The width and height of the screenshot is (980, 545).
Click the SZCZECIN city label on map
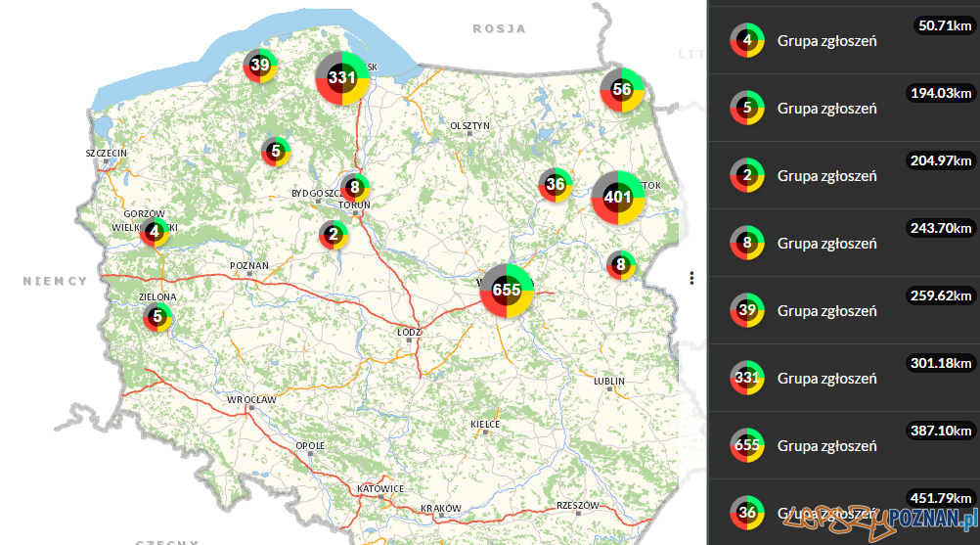coord(107,153)
